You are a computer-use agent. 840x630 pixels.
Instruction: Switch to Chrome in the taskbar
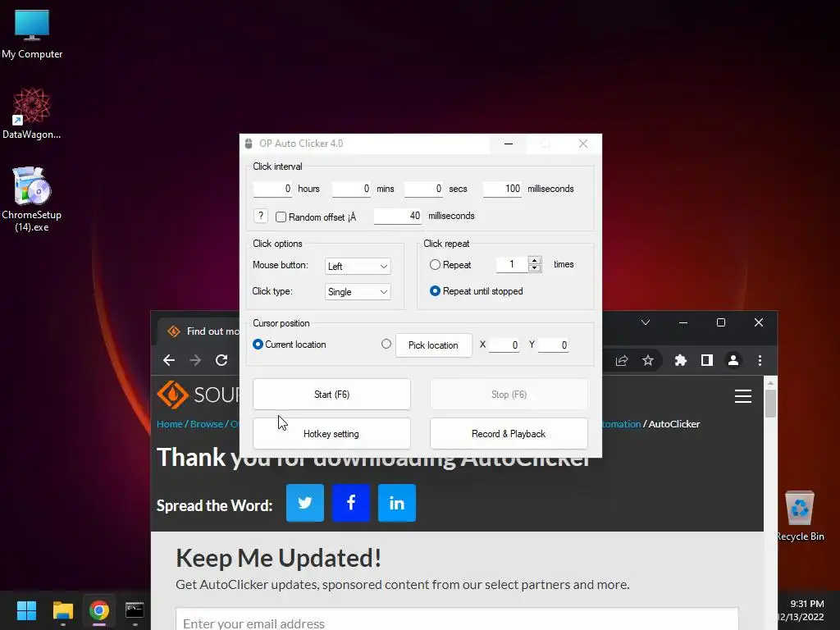pos(99,610)
